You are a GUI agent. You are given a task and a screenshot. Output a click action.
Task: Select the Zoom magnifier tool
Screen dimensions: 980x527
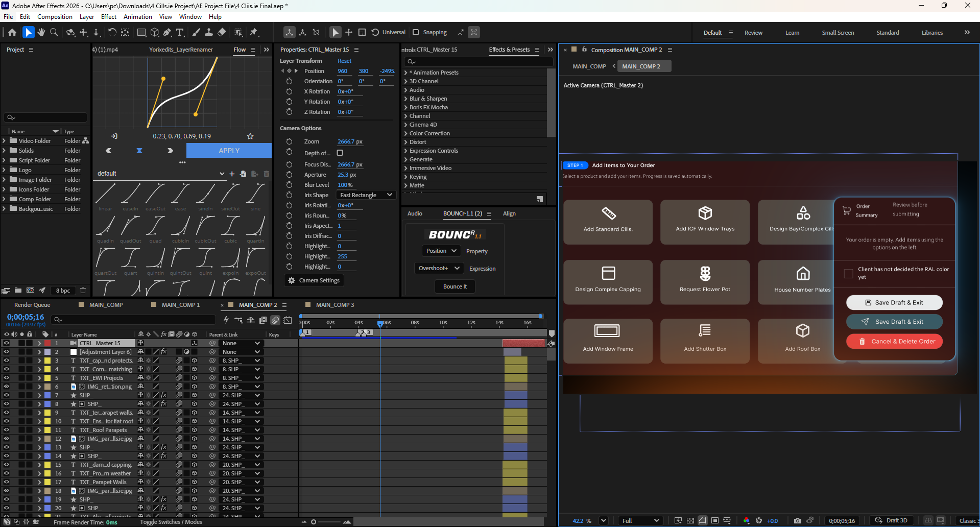pyautogui.click(x=54, y=33)
